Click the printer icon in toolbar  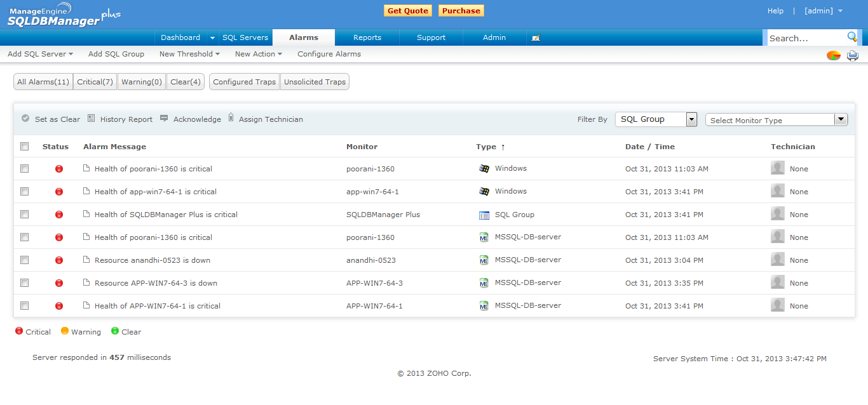point(852,55)
